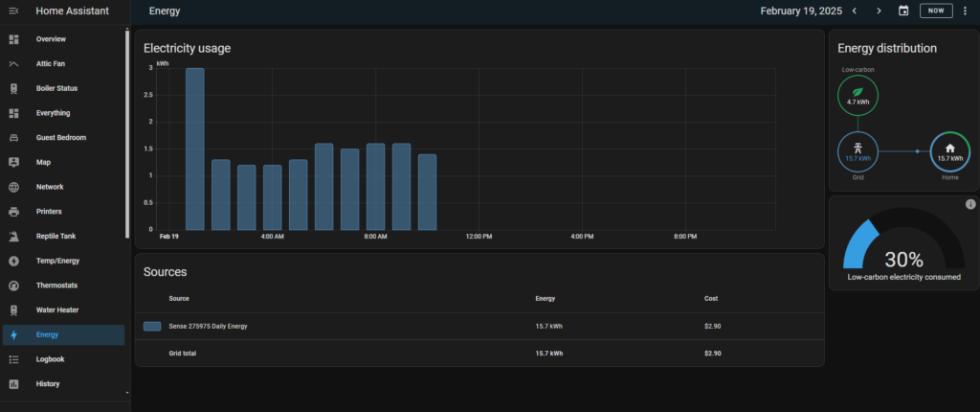Click the Attic Fan sidebar icon
This screenshot has height=412, width=980.
pos(13,63)
